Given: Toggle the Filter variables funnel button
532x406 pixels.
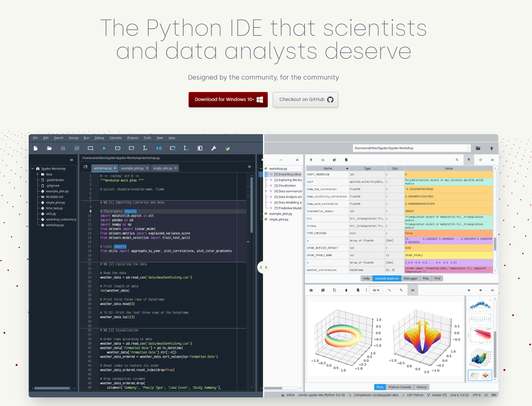Looking at the screenshot, I should point(469,159).
